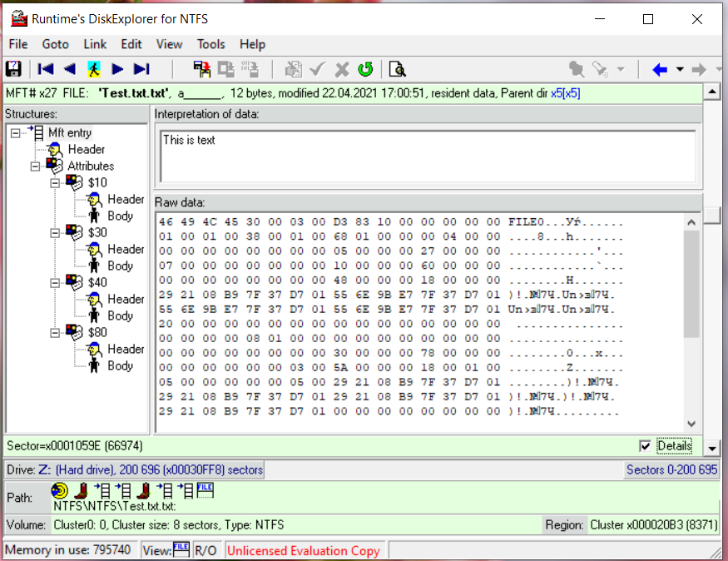The height and width of the screenshot is (561, 728).
Task: Open the View menu
Action: 169,44
